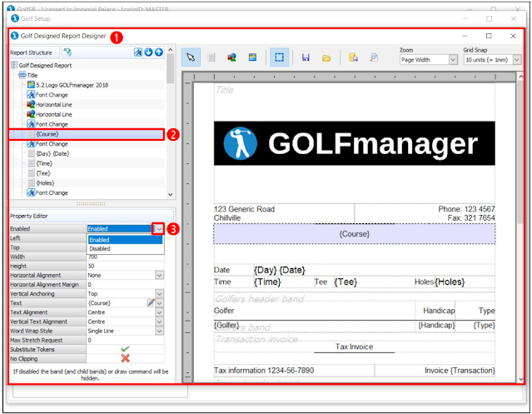The height and width of the screenshot is (414, 532).
Task: Click the {Course} element on the canvas
Action: coord(354,234)
